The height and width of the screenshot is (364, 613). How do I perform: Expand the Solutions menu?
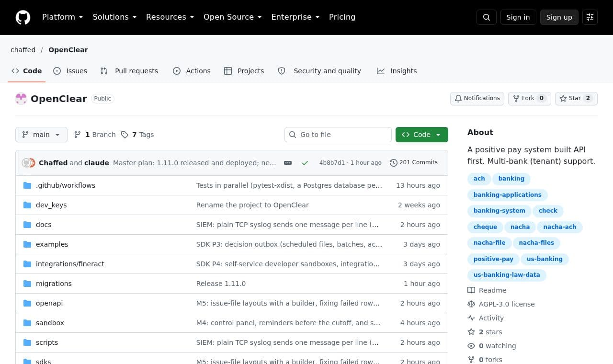[x=114, y=17]
